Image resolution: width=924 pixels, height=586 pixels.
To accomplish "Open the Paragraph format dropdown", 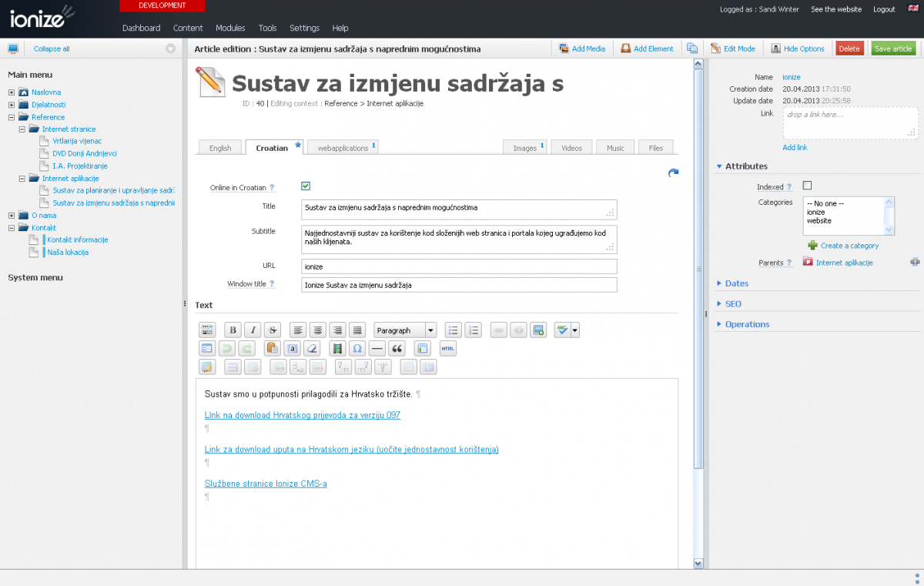I will (405, 330).
